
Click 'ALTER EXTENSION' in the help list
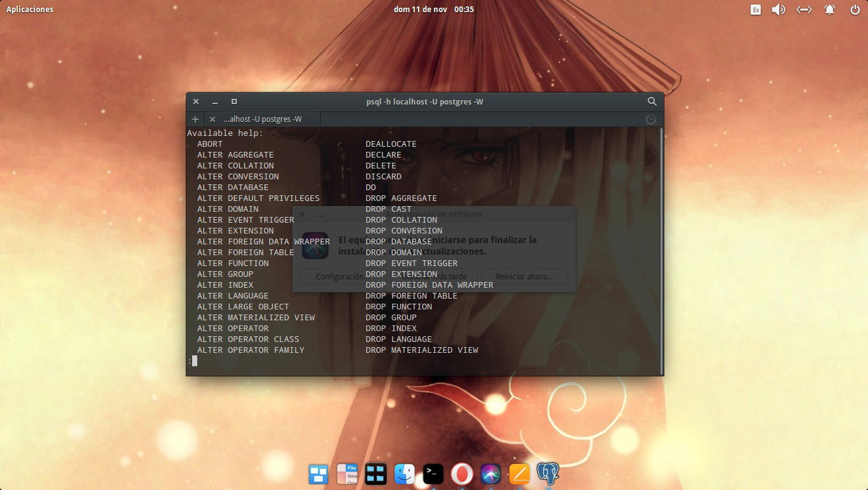click(236, 230)
